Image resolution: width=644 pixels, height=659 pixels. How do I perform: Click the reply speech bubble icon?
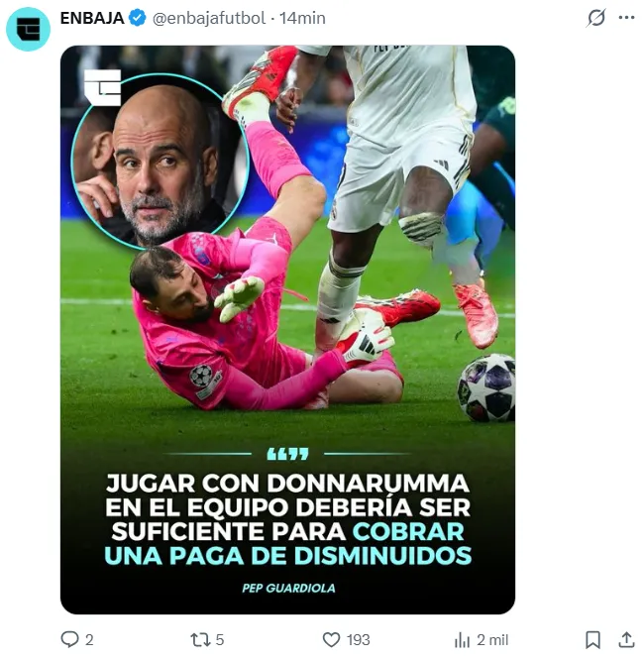(x=69, y=639)
